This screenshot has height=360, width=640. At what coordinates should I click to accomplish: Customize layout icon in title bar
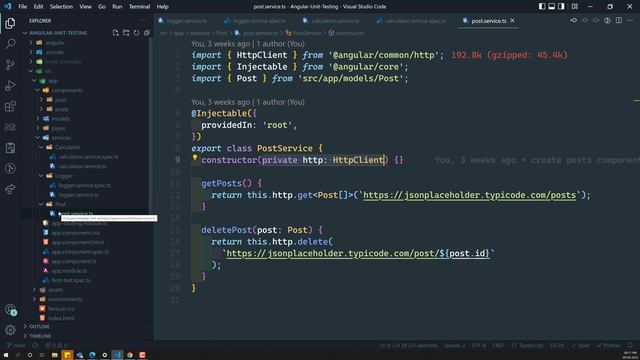(x=575, y=7)
